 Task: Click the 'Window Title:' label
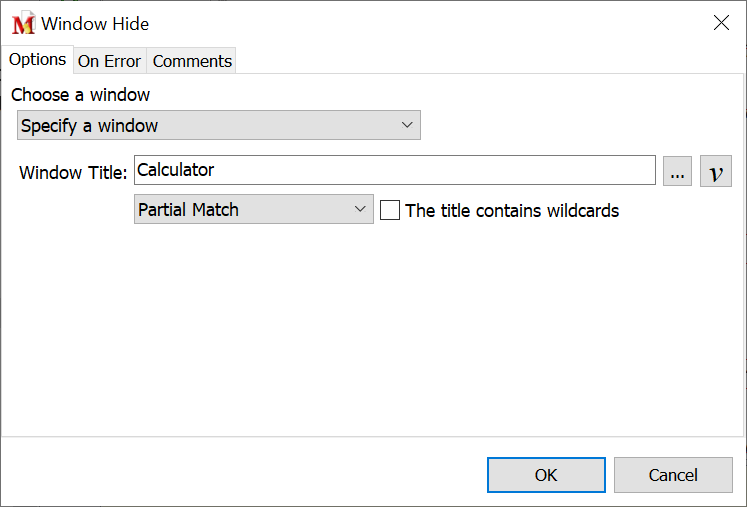point(73,173)
